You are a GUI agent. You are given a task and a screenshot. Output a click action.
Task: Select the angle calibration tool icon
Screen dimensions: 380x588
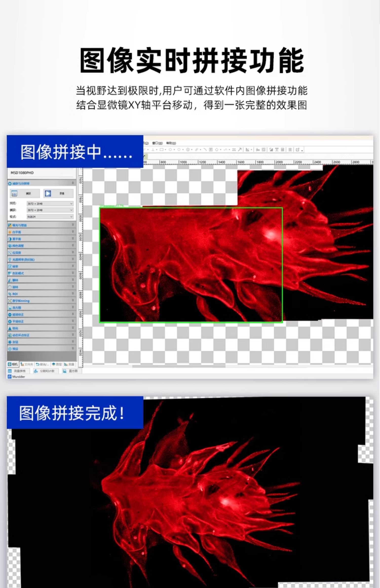pyautogui.click(x=248, y=150)
